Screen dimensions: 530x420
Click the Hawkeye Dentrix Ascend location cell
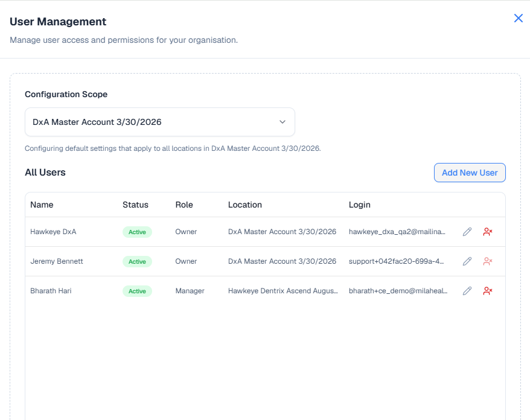[x=282, y=291]
